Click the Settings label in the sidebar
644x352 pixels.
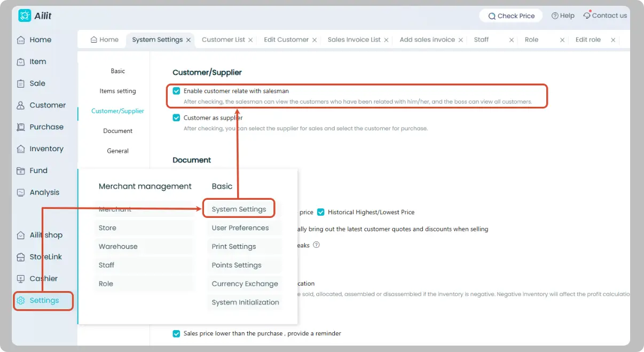coord(44,301)
